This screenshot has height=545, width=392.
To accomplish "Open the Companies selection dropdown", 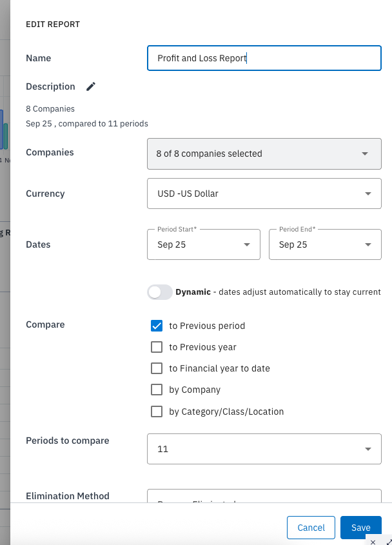I will [264, 154].
